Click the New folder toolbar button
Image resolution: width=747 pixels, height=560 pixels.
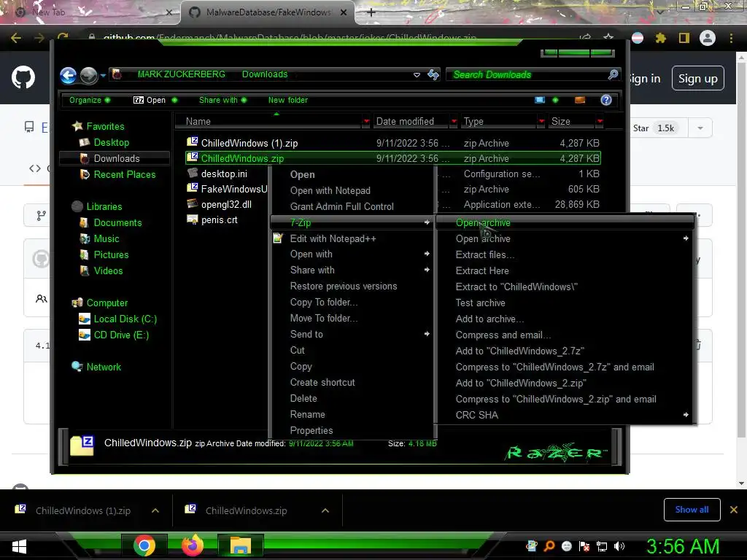287,100
